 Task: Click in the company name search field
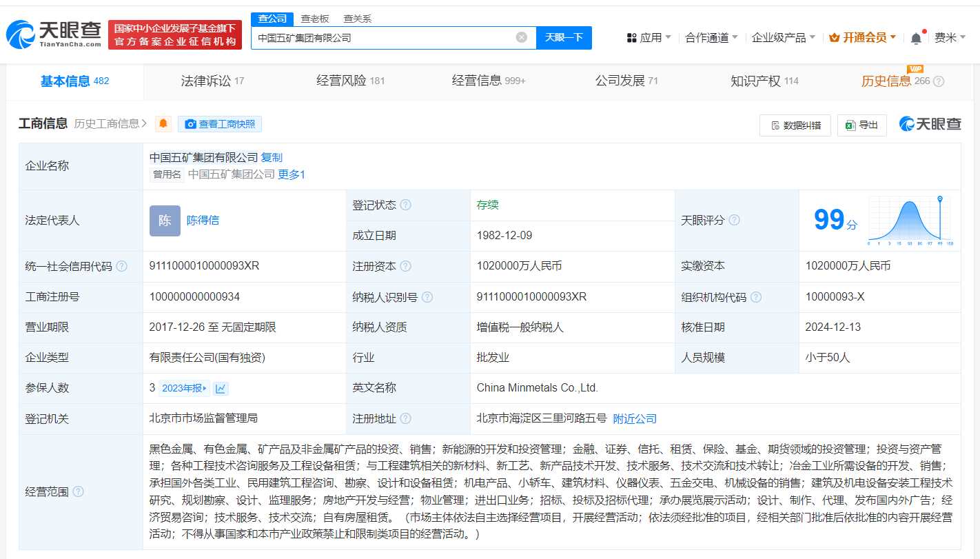(382, 37)
